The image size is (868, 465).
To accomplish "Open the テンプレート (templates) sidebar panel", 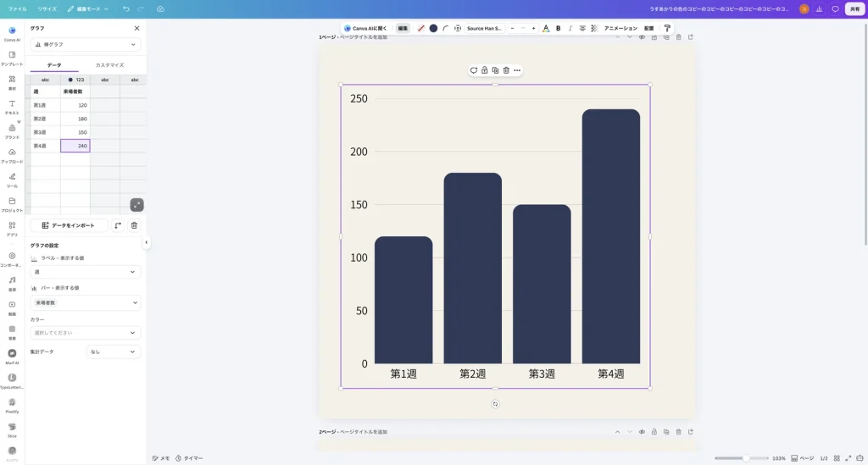I will click(x=12, y=58).
